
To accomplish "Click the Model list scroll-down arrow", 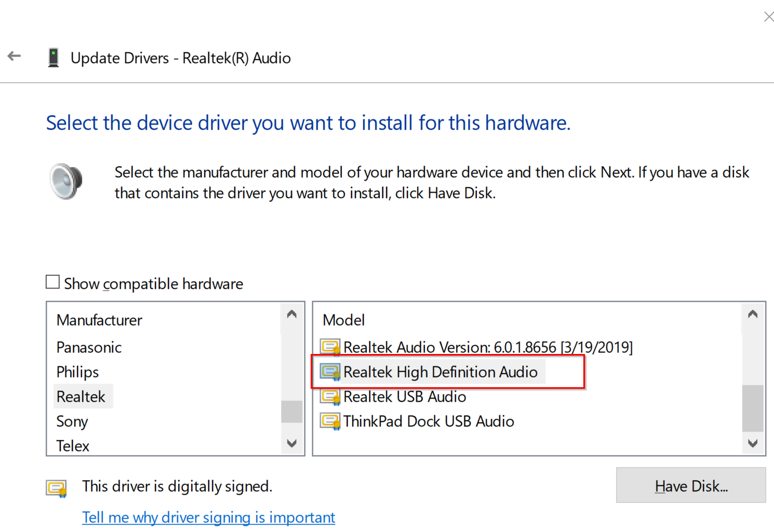I will pos(753,443).
